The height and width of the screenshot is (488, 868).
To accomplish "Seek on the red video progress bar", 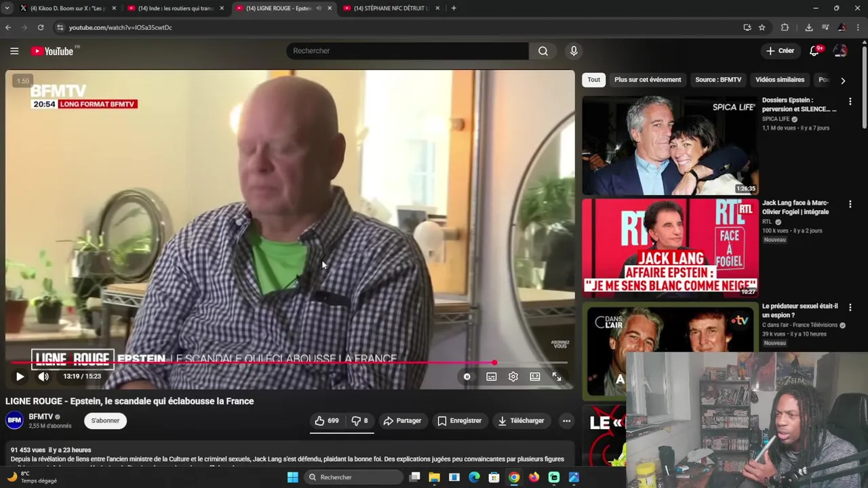I will [x=290, y=363].
